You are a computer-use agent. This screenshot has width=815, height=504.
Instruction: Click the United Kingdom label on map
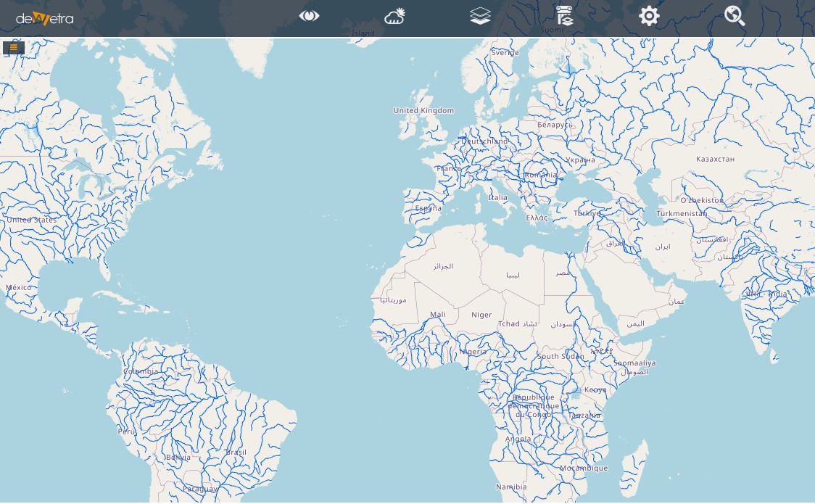(x=423, y=110)
